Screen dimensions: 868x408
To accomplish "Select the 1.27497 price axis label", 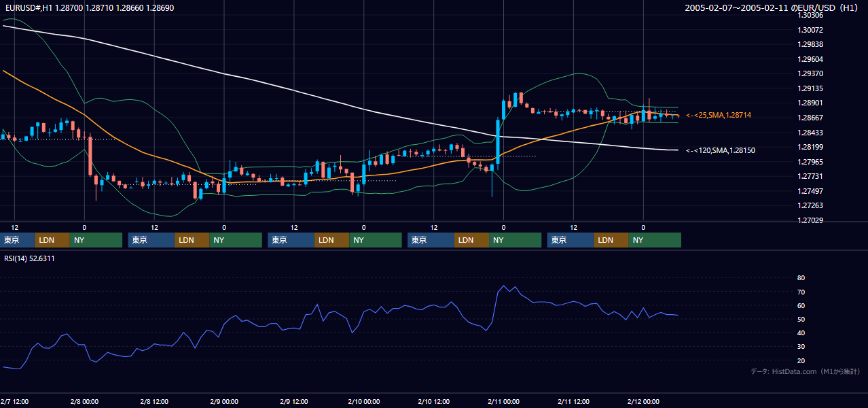I will [810, 191].
